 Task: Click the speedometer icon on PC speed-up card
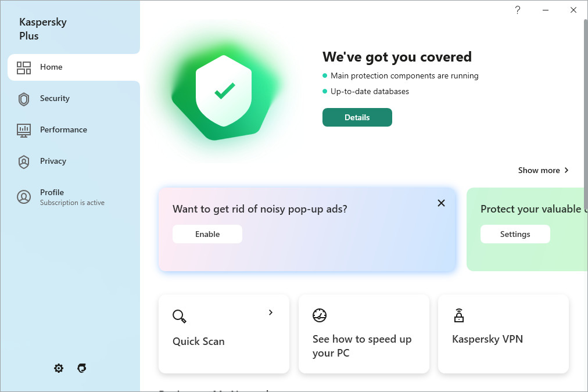pyautogui.click(x=320, y=315)
